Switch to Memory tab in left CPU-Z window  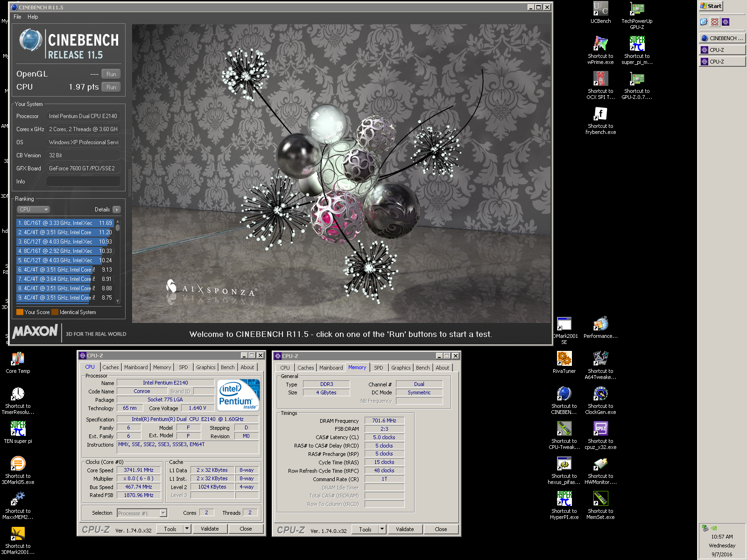pyautogui.click(x=162, y=367)
